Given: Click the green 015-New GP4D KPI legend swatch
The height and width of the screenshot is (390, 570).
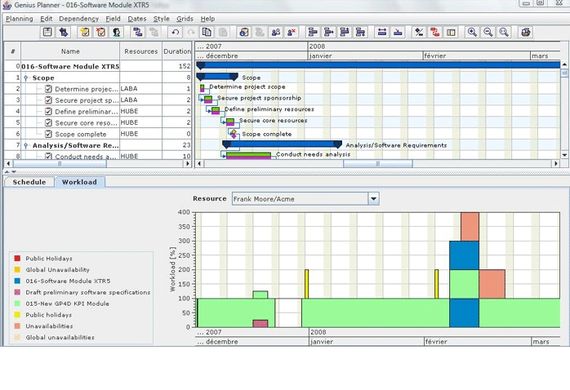Looking at the screenshot, I should tap(17, 303).
